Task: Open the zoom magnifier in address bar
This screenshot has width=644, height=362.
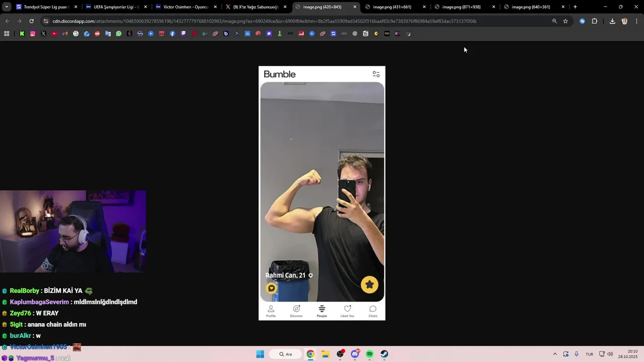Action: pyautogui.click(x=554, y=21)
